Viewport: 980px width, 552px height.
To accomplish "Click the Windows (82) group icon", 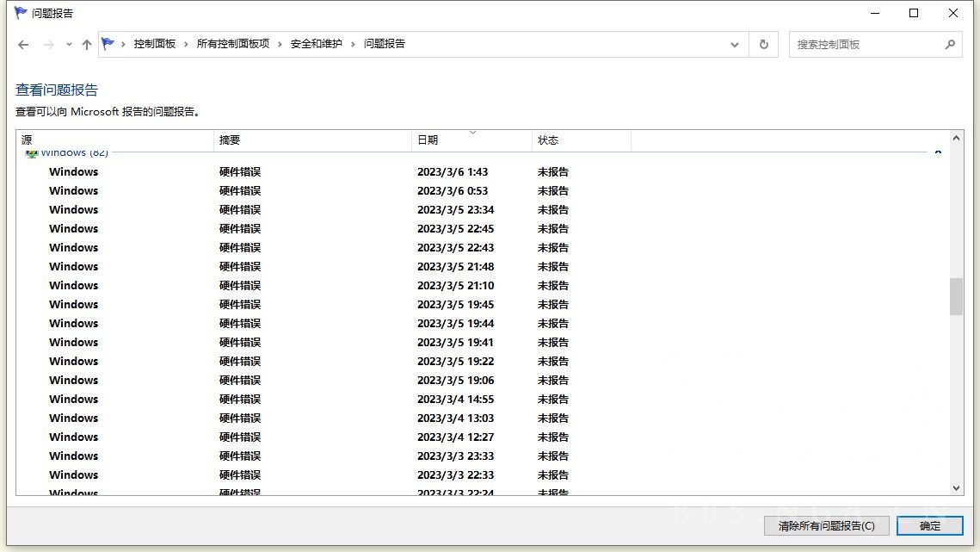I will tap(33, 152).
